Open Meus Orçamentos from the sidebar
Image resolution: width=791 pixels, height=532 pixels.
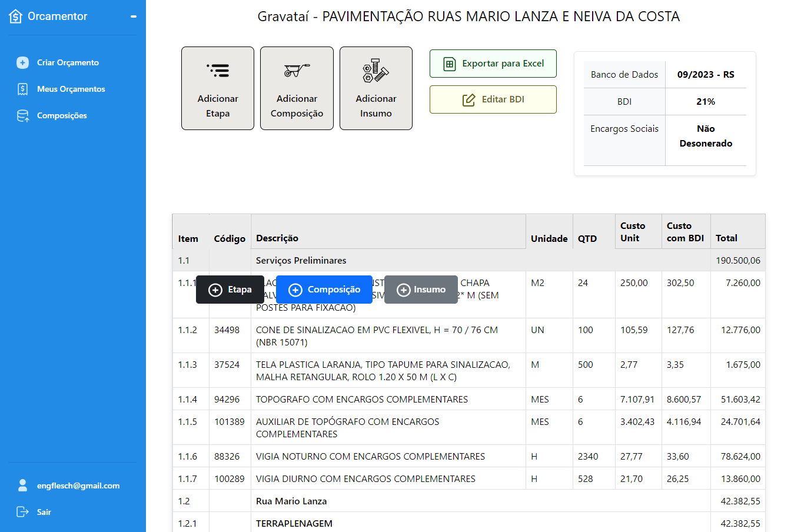point(71,89)
